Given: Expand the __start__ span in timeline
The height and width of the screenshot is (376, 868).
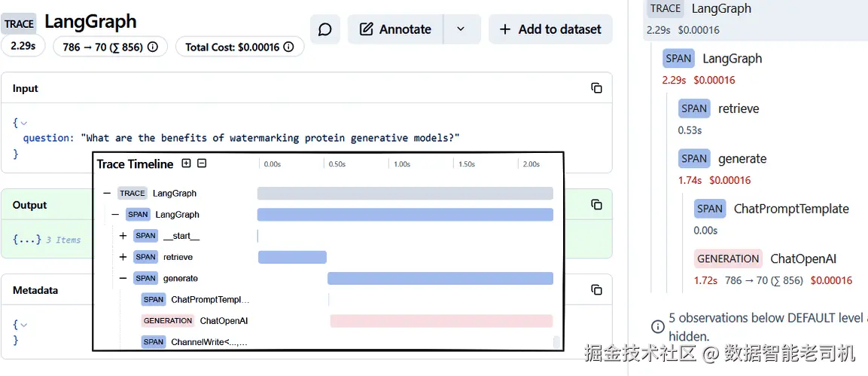Looking at the screenshot, I should [123, 236].
